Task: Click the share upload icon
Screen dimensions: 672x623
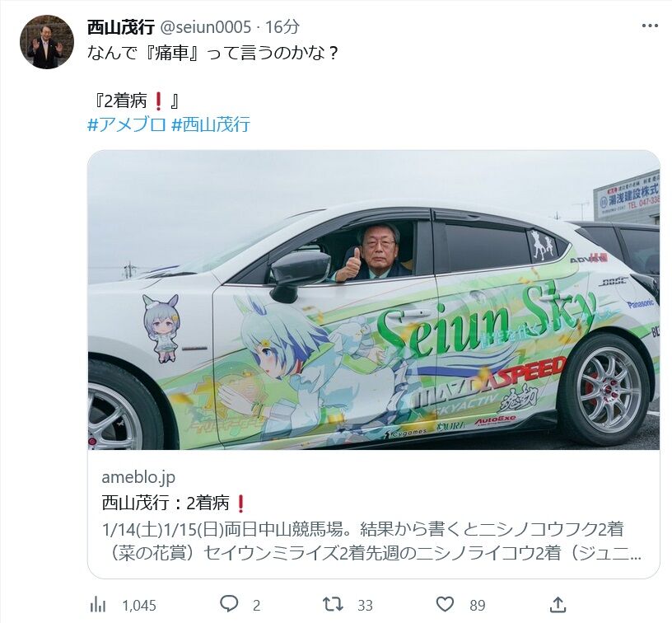Action: click(558, 605)
